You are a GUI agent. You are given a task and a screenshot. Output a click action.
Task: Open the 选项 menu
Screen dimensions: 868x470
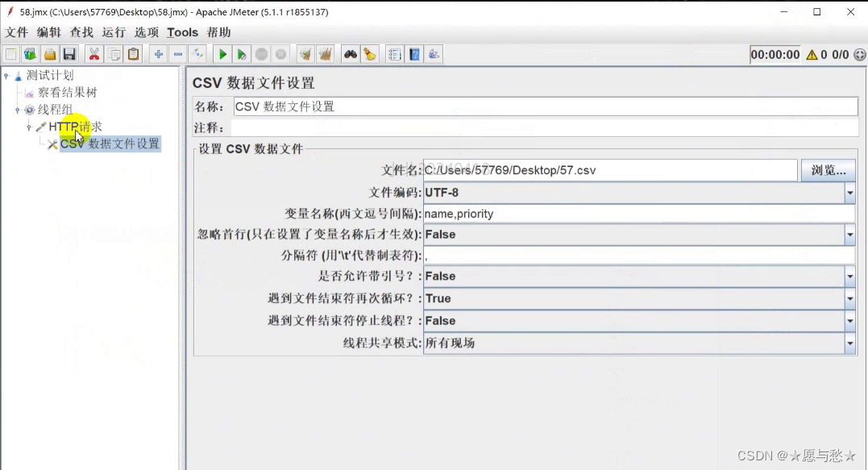tap(147, 32)
